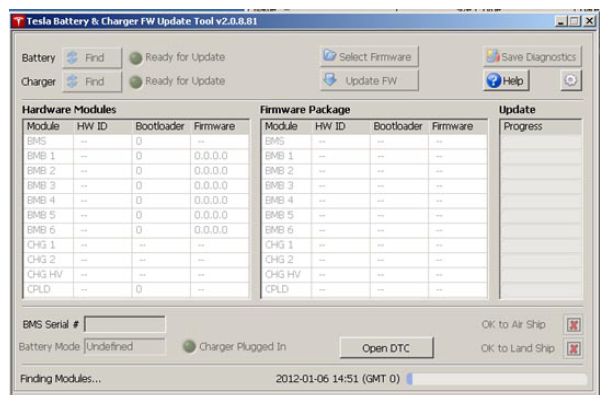The width and height of the screenshot is (609, 404).
Task: Click Hardware Modules HW ID column header
Action: [x=103, y=127]
